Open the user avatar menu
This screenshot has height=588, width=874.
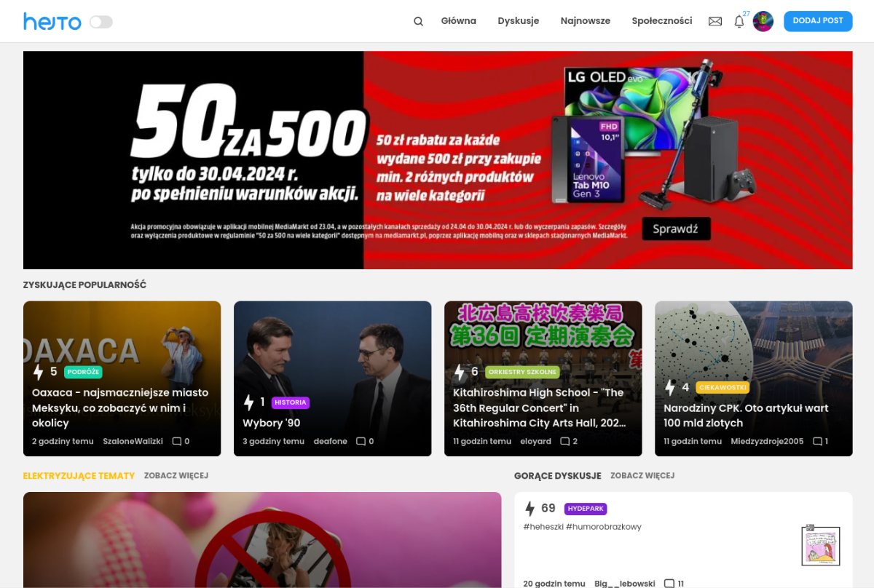tap(763, 21)
